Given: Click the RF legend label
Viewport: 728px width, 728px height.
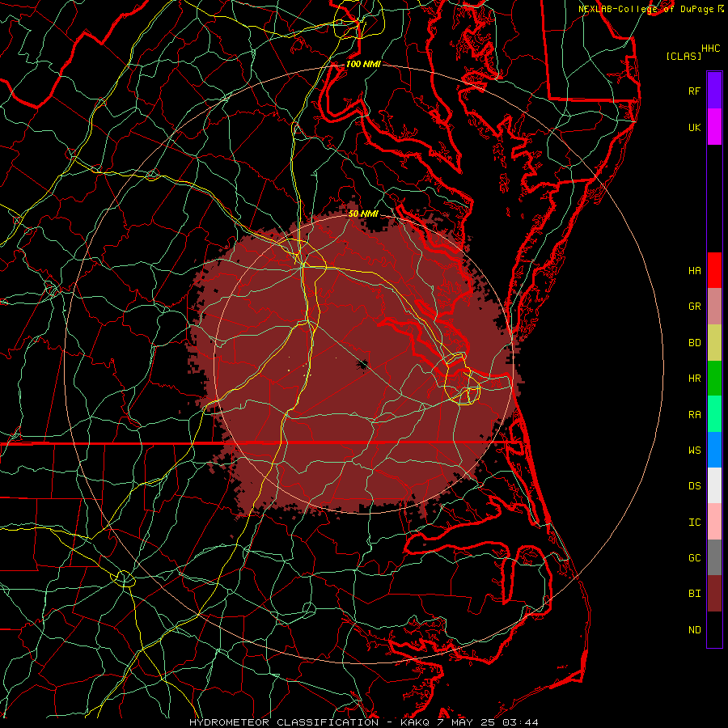Looking at the screenshot, I should coord(694,91).
